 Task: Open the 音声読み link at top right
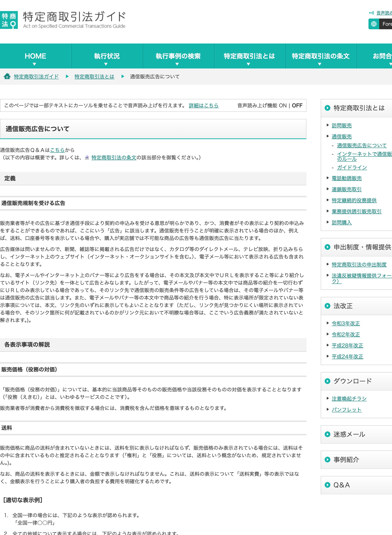(x=384, y=13)
